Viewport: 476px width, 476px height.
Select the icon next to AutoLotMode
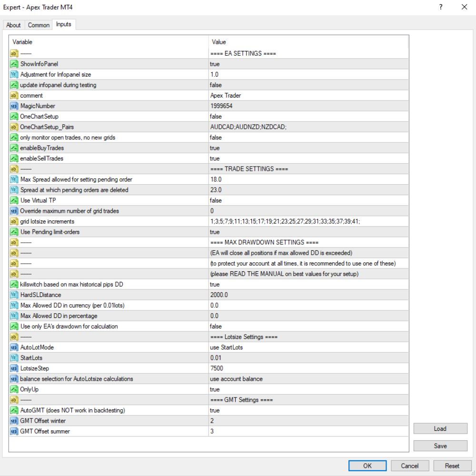(14, 347)
